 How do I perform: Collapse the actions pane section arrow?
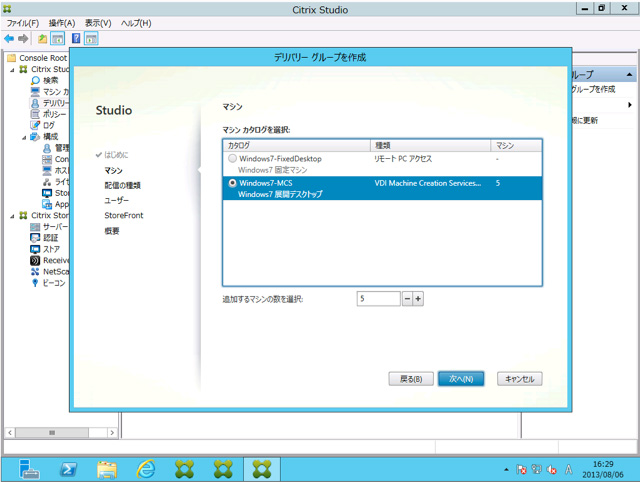tap(629, 74)
